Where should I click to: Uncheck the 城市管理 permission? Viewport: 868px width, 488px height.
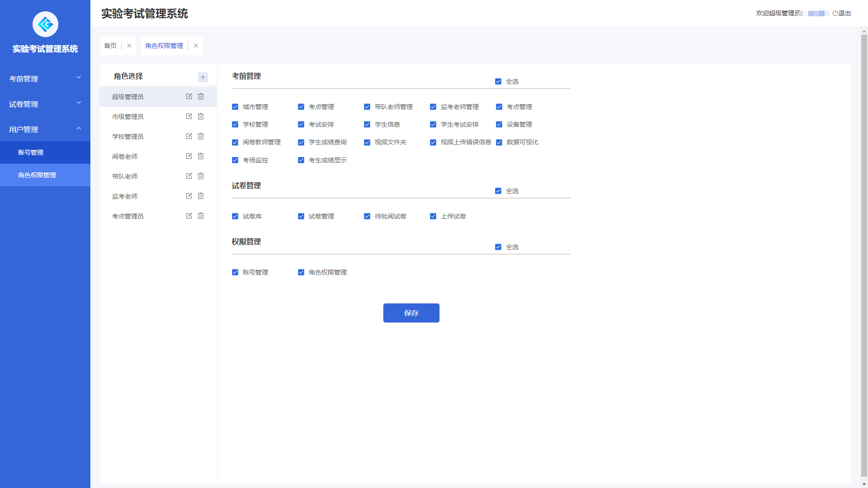point(235,107)
